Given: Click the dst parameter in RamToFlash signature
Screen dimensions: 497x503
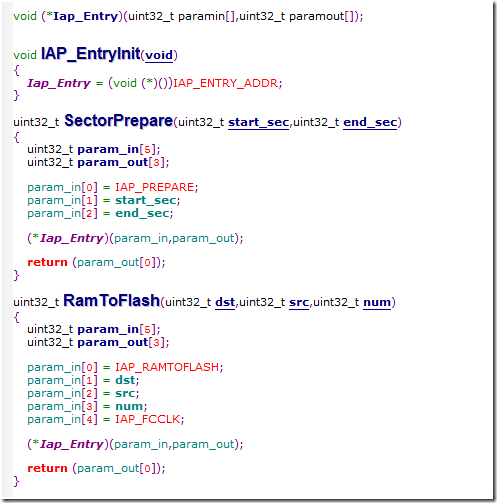Looking at the screenshot, I should pyautogui.click(x=225, y=302).
